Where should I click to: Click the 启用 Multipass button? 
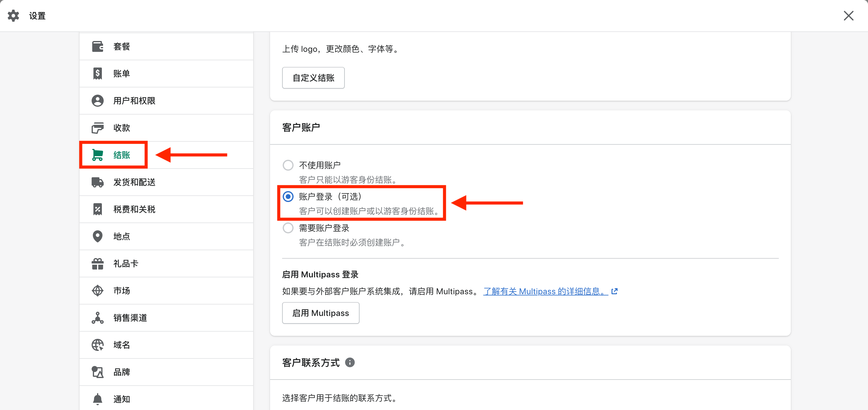click(320, 313)
